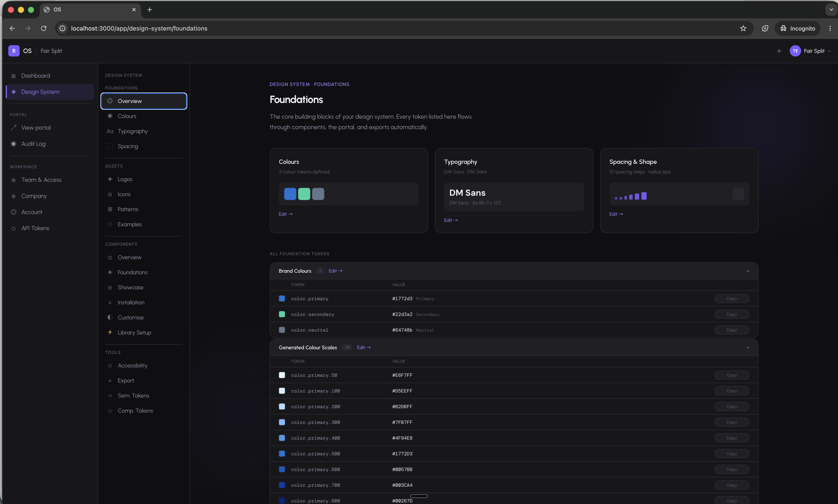Select Design System in the sidebar

50,92
